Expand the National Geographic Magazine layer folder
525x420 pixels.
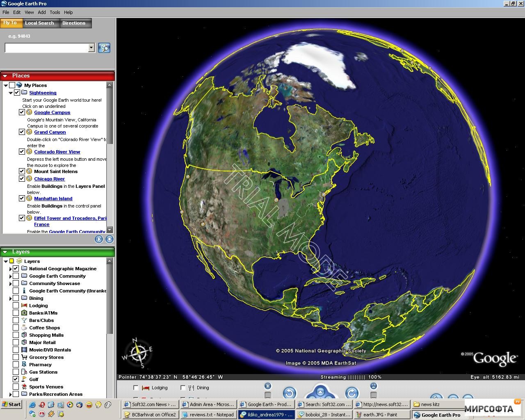(11, 269)
